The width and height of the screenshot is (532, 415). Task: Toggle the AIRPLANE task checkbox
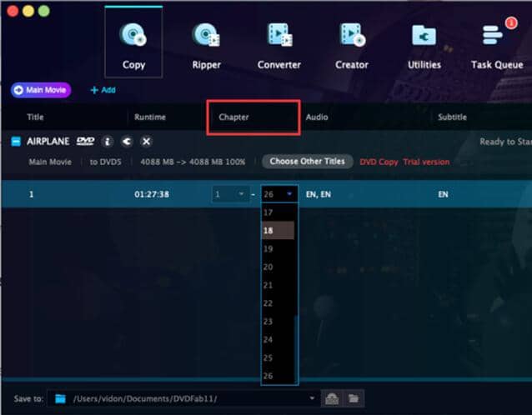coord(16,142)
